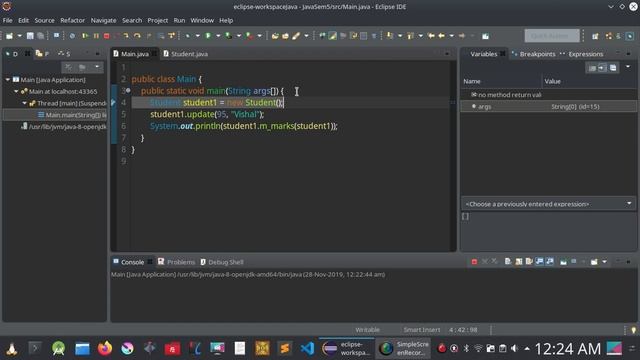Toggle Mark Occurrences in the toolbar
The width and height of the screenshot is (640, 360).
[x=333, y=36]
